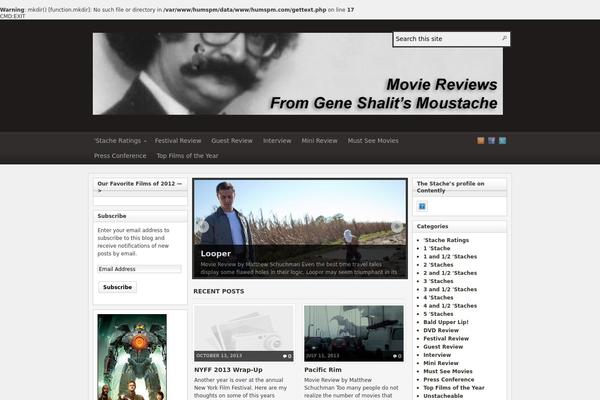Click the Contently profile icon
Viewport: 600px width, 400px height.
pyautogui.click(x=422, y=206)
